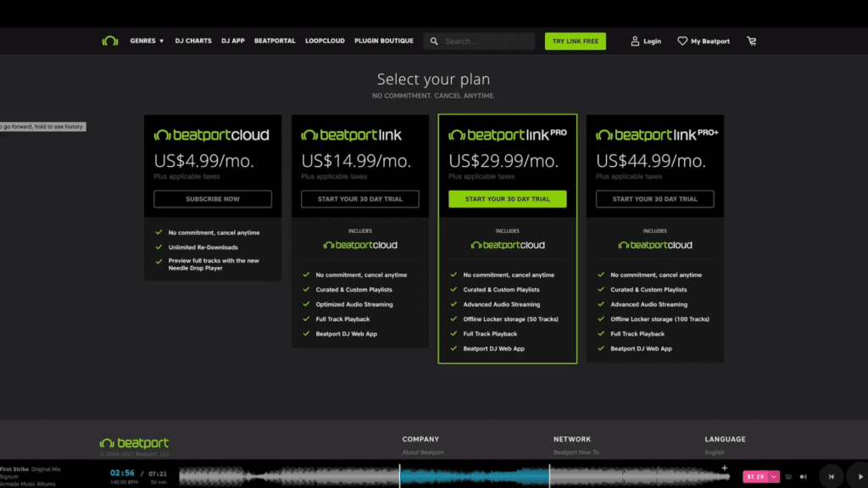868x488 pixels.
Task: Click the Try Link Free button
Action: coord(575,41)
